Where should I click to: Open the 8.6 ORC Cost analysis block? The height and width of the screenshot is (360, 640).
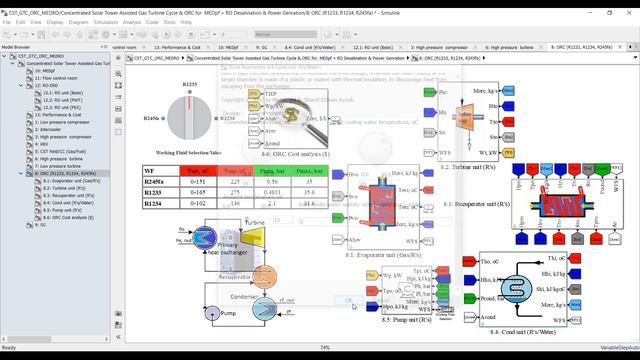(x=295, y=119)
